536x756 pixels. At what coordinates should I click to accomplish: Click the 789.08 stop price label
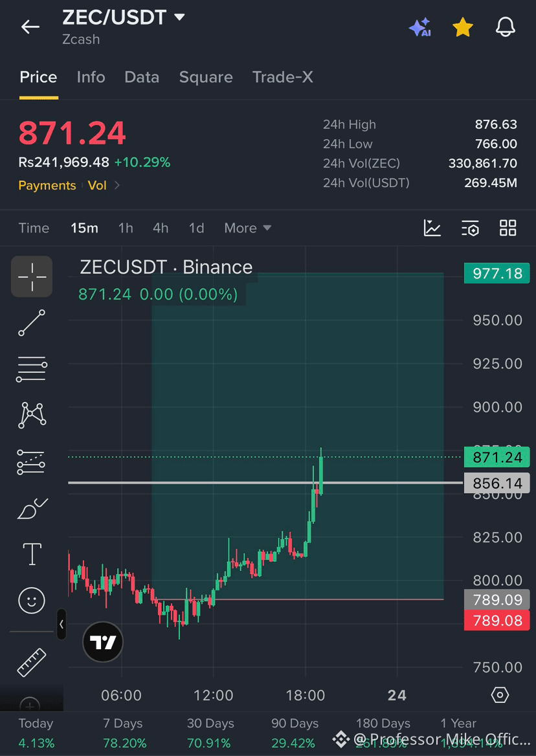pos(497,621)
